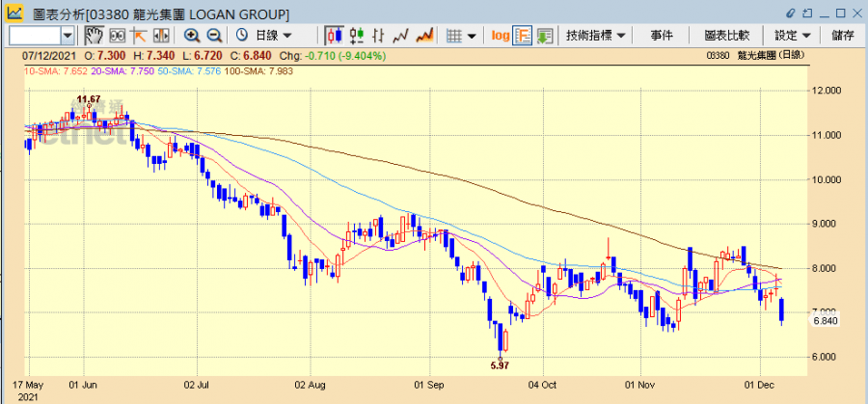Viewport: 868px width, 404px height.
Task: Select the hand pan tool
Action: 95,35
